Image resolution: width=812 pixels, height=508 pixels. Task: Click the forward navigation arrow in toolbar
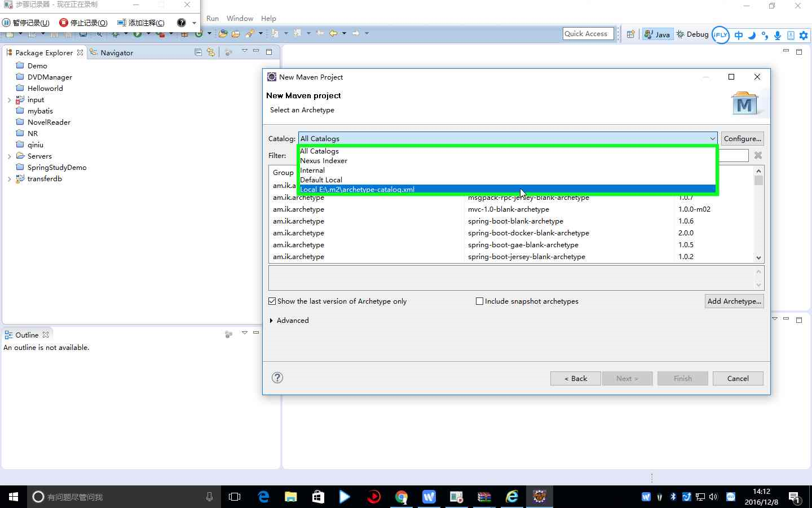click(x=356, y=33)
